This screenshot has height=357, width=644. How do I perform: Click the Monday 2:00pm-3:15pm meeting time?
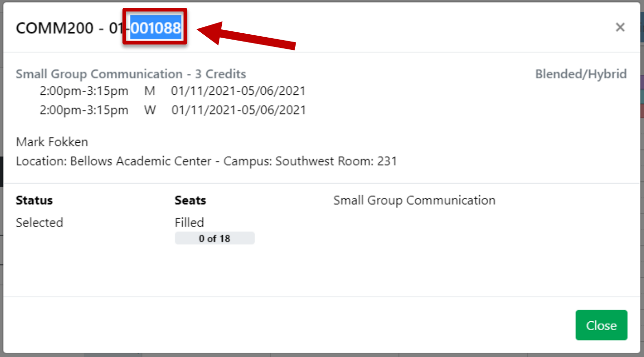click(x=84, y=91)
